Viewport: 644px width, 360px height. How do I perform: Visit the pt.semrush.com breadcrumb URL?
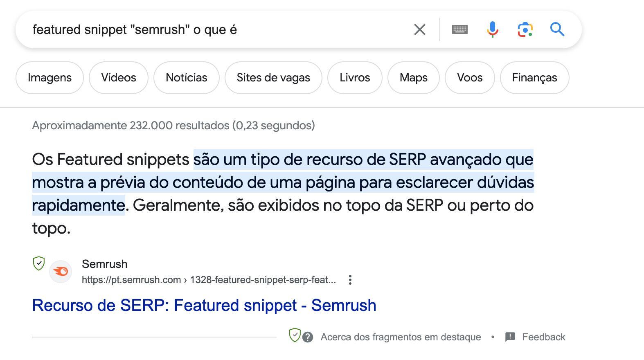pyautogui.click(x=209, y=280)
